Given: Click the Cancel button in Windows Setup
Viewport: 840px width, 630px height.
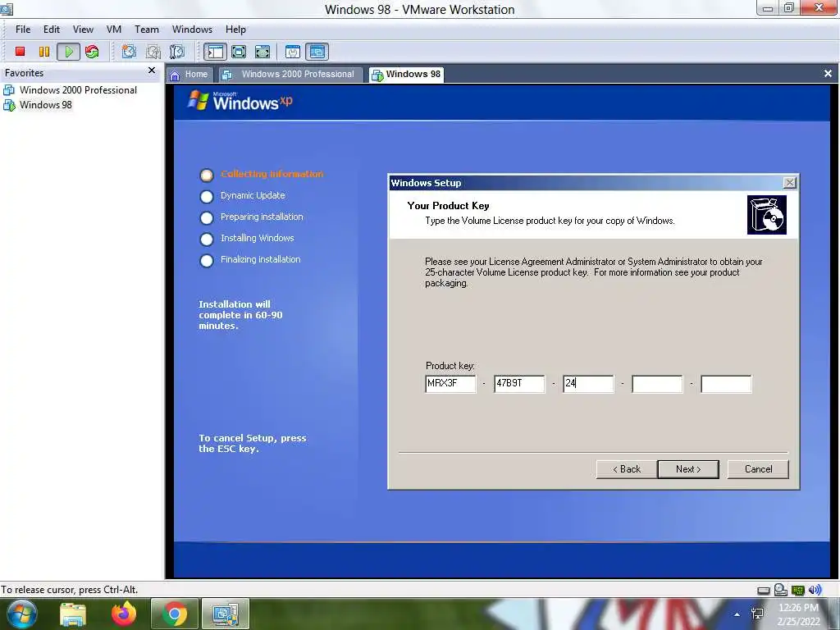Looking at the screenshot, I should tap(758, 469).
